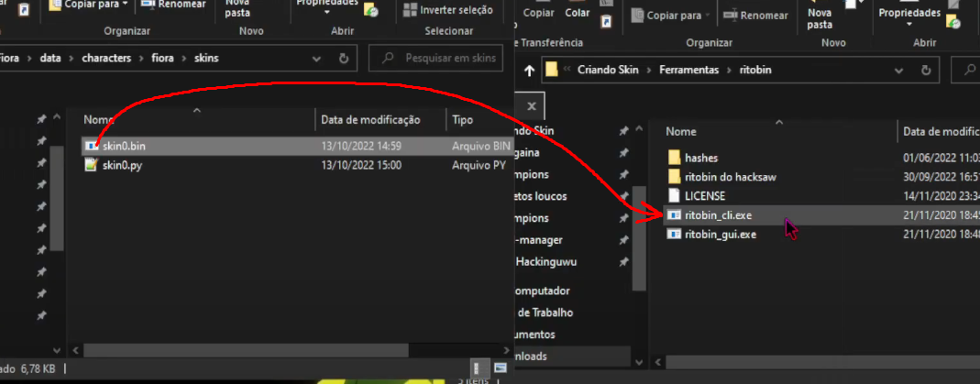The image size is (980, 384).
Task: Click the skin0.py file icon
Action: click(x=92, y=166)
